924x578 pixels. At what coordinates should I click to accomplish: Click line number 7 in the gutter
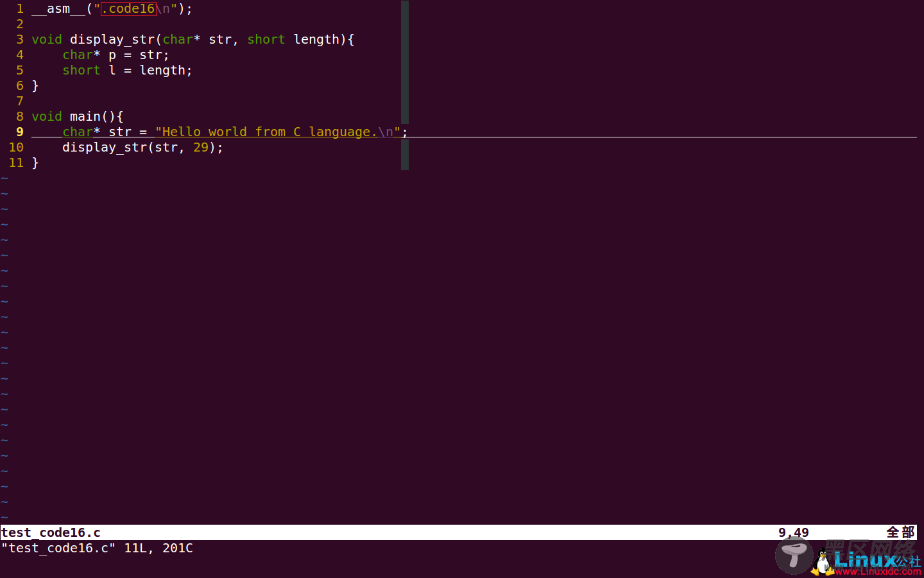pyautogui.click(x=20, y=101)
